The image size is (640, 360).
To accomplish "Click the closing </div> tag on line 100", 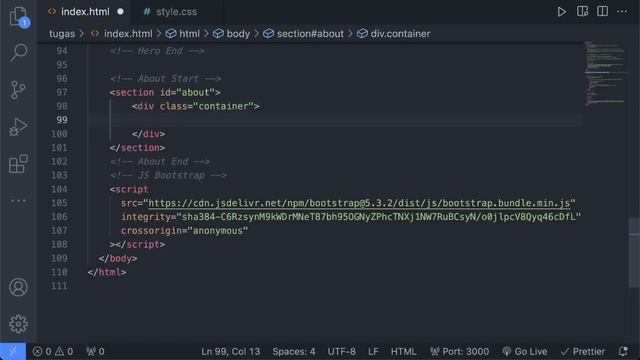I will (x=148, y=134).
